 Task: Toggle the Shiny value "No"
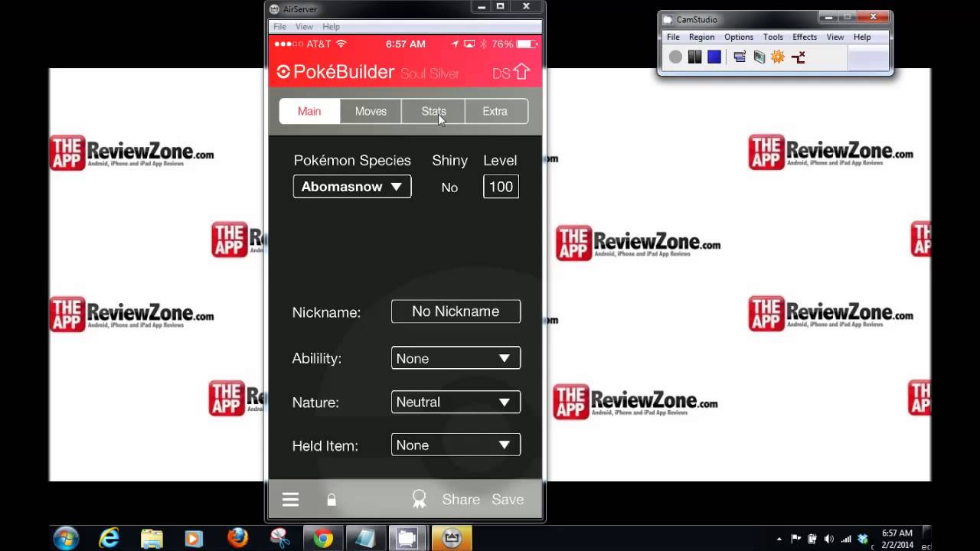click(x=449, y=187)
